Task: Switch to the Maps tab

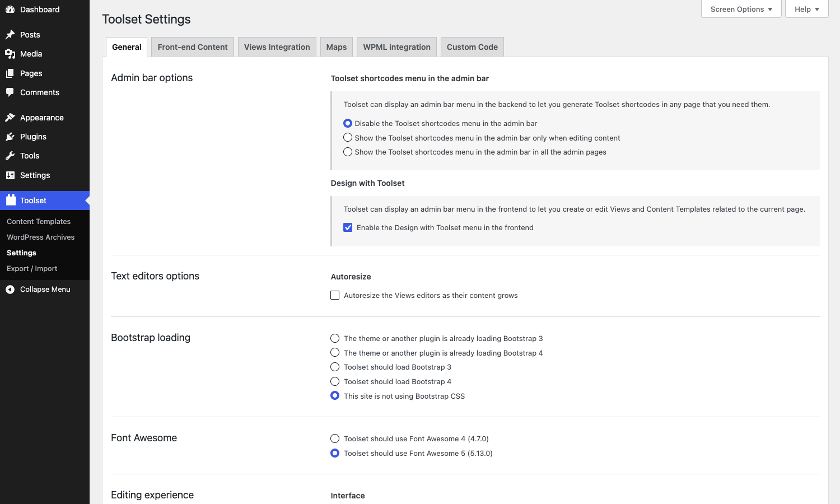Action: tap(337, 47)
